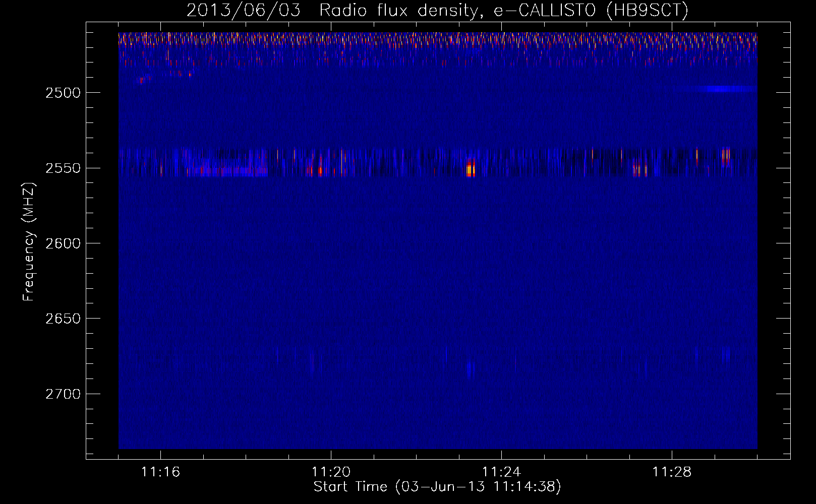Screen dimensions: 816x504
Task: Click the 11:20 time tick label
Action: pos(331,472)
